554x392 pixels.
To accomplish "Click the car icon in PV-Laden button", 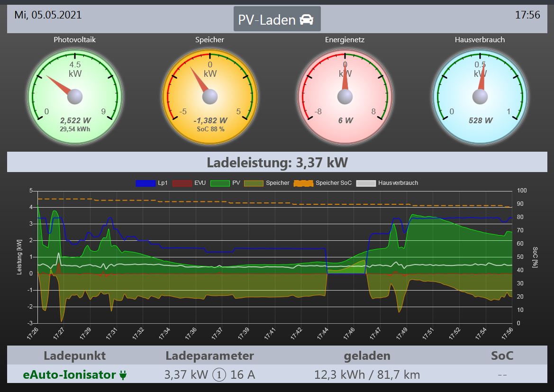I will pos(307,19).
